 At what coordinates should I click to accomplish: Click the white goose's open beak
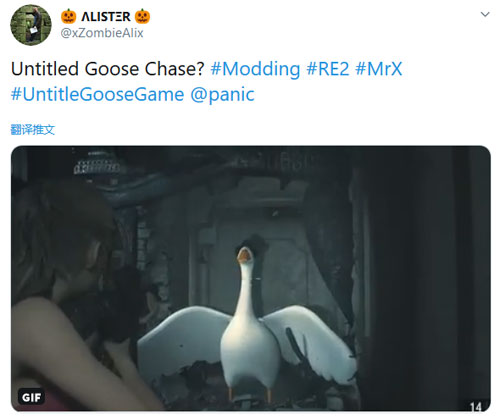pos(244,254)
